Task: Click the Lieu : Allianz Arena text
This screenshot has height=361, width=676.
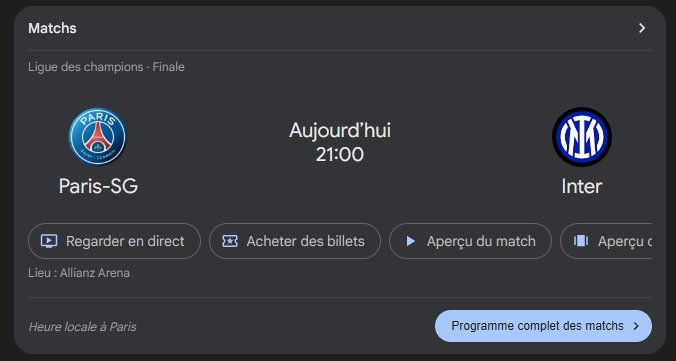Action: (79, 273)
